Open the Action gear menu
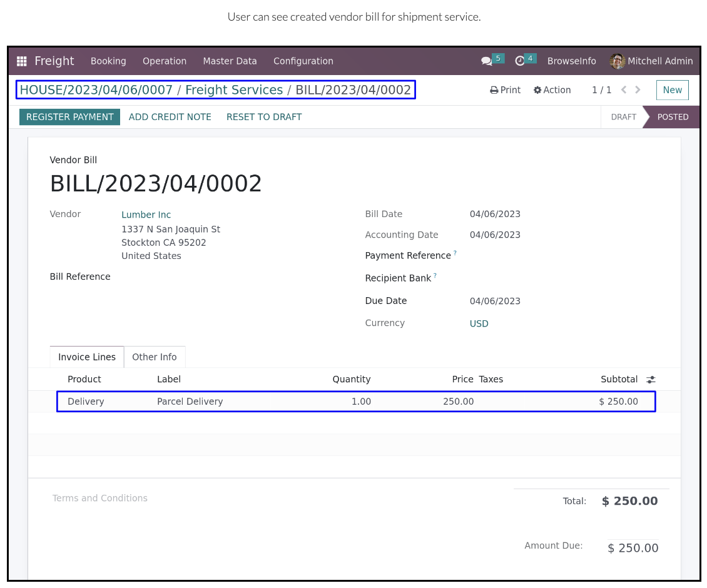 pos(552,90)
